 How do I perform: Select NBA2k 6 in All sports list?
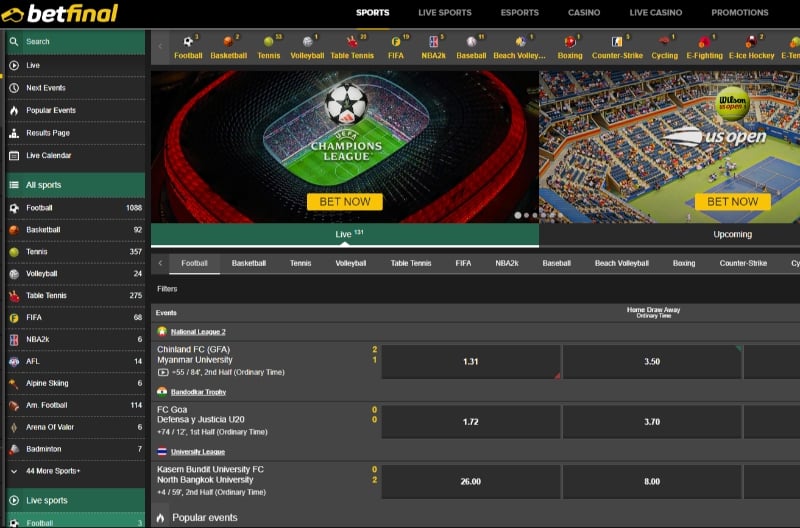coord(76,339)
